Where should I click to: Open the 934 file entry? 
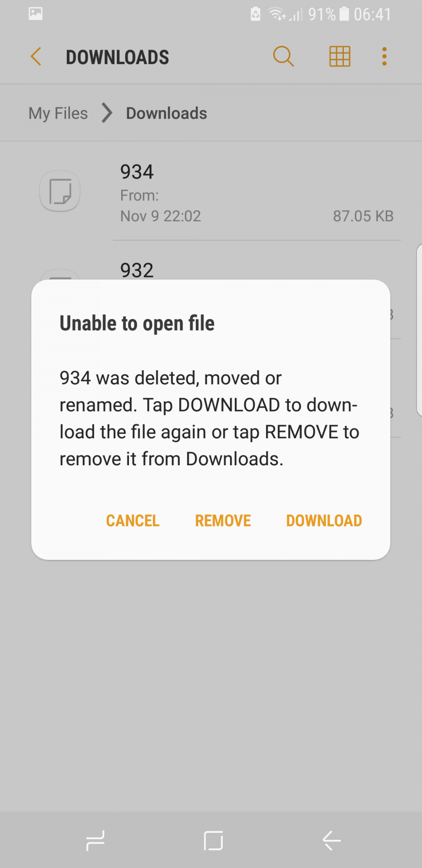(x=211, y=191)
